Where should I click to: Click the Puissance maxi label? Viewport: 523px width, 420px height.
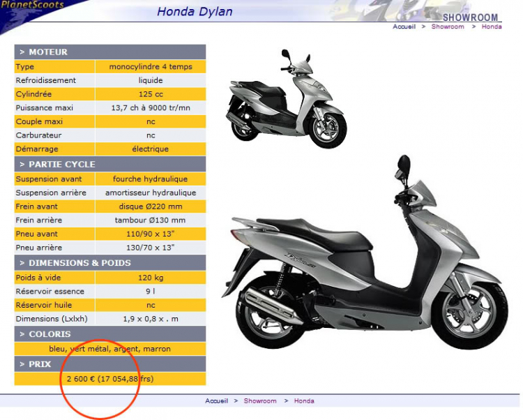45,107
